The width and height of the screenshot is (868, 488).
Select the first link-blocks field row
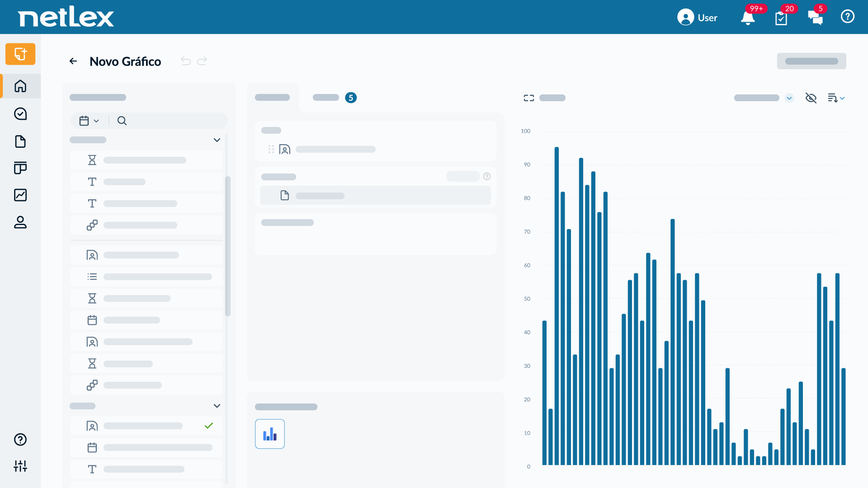tap(146, 225)
